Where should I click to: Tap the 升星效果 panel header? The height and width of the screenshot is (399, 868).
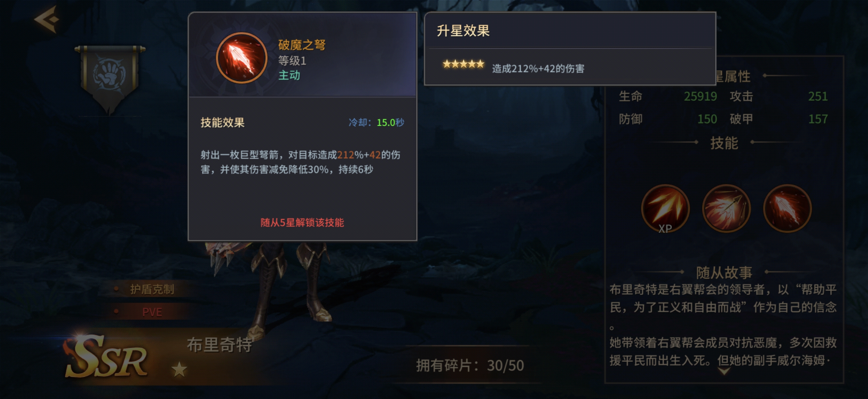pyautogui.click(x=463, y=31)
